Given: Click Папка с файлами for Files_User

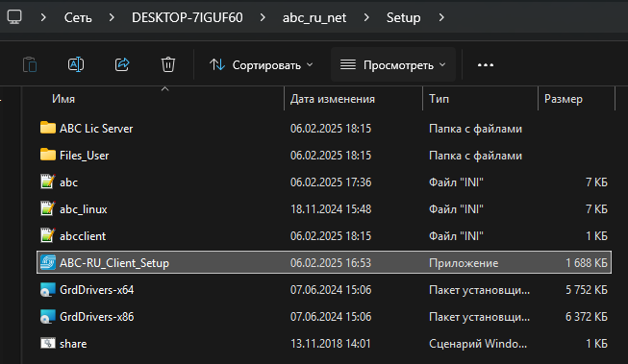Looking at the screenshot, I should pos(475,156).
